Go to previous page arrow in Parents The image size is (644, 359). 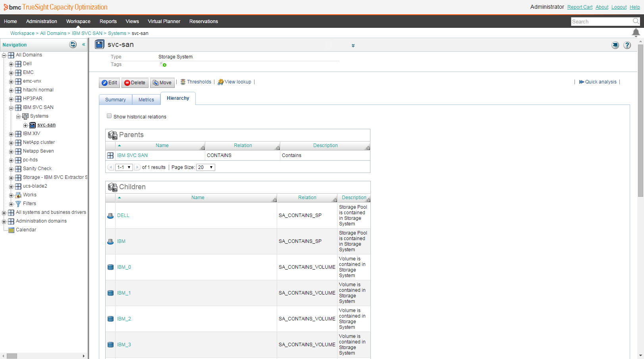111,167
